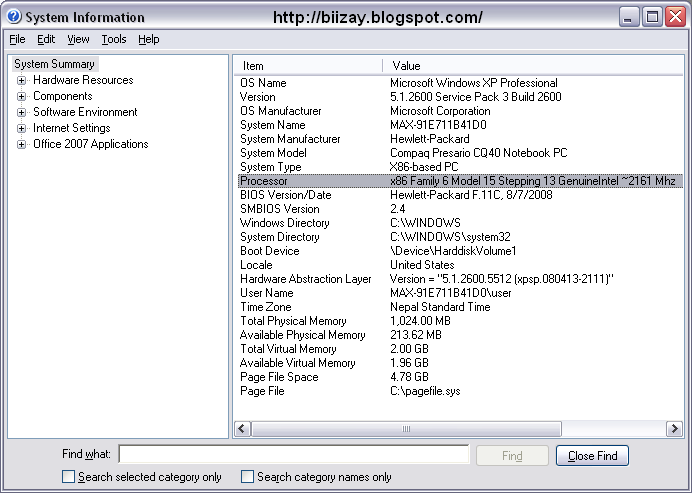The width and height of the screenshot is (692, 493).
Task: Select the System Manufacturer row
Action: click(x=459, y=139)
